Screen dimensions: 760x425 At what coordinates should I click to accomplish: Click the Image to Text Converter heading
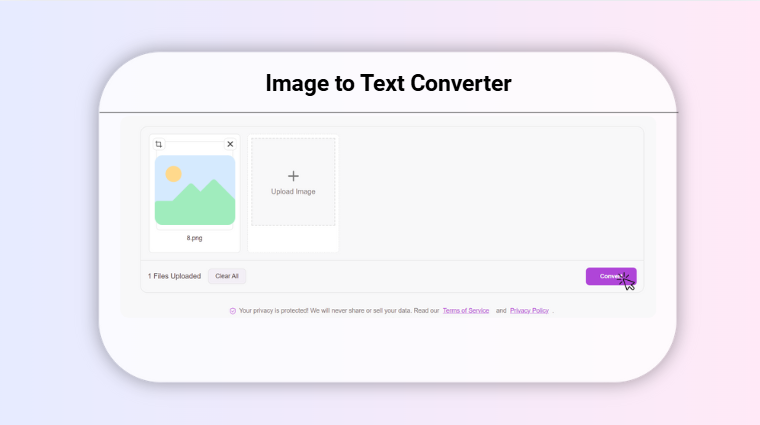388,83
